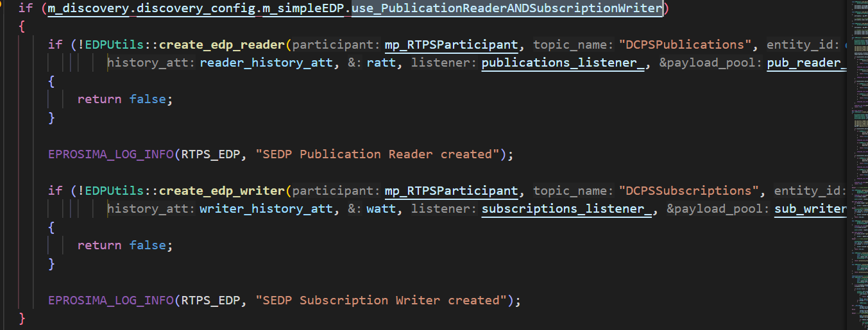
Task: Click the create_edp_reader function call
Action: tap(222, 45)
